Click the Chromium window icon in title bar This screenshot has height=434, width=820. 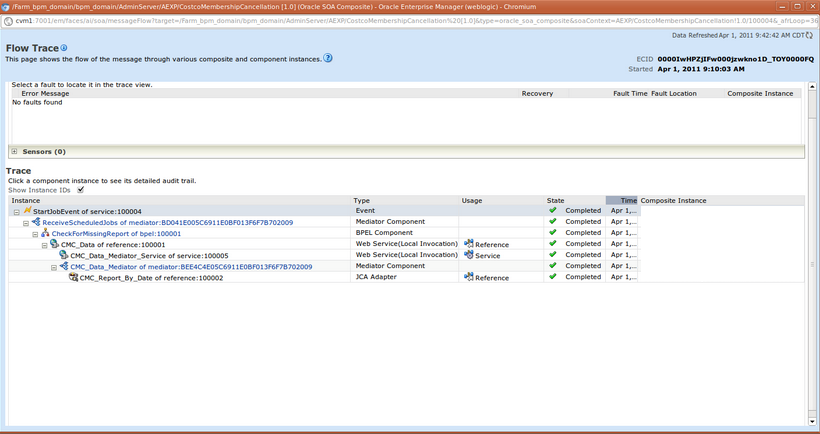coord(5,7)
